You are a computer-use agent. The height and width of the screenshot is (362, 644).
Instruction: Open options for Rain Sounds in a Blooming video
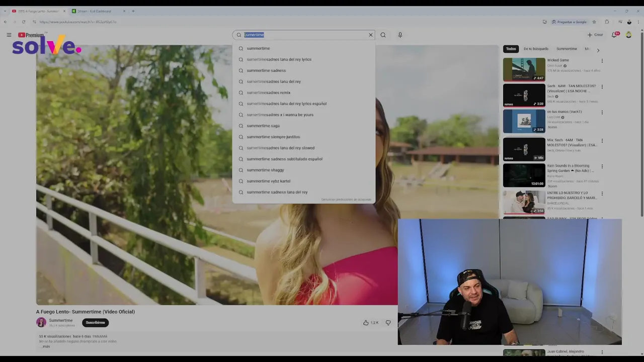(602, 166)
